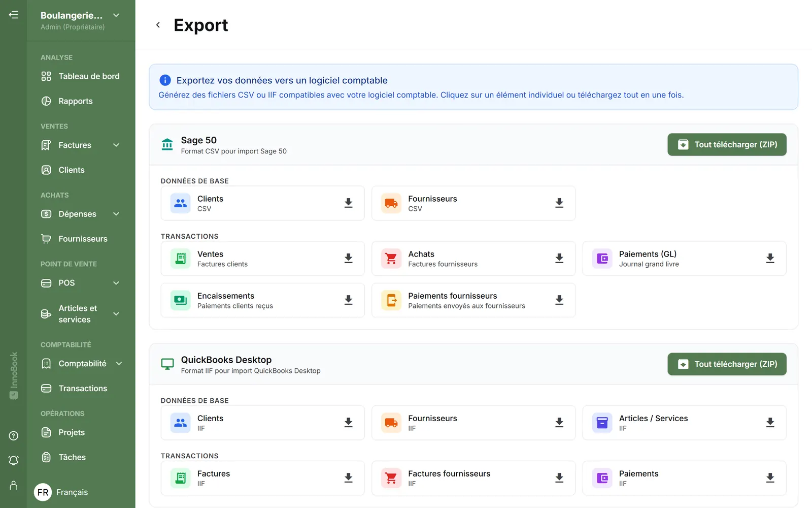Download QuickBooks Paiements IIF file
This screenshot has width=812, height=508.
[770, 478]
